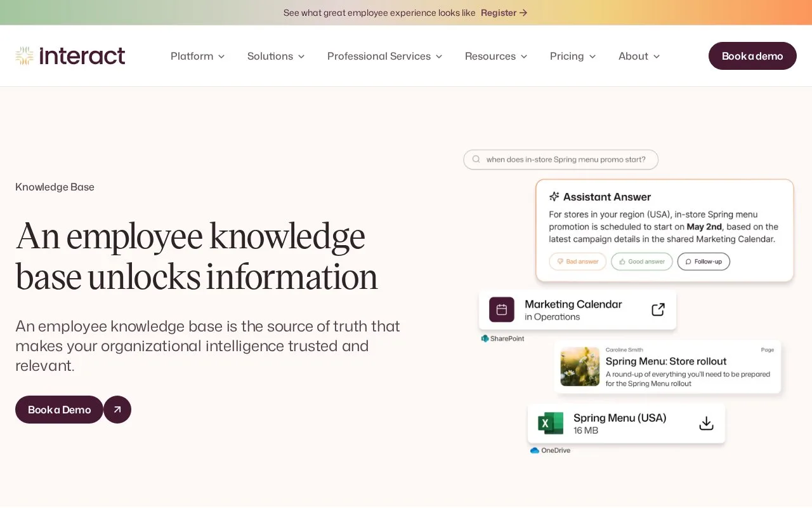
Task: Expand the About menu
Action: 639,56
